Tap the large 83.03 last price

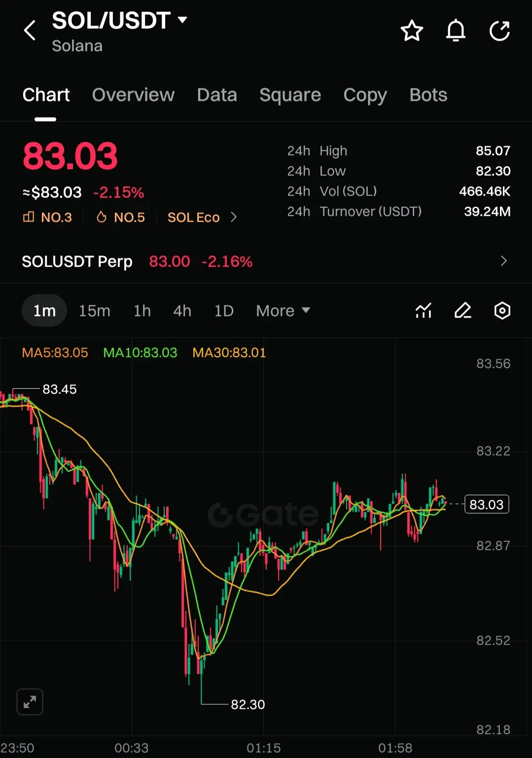(70, 156)
